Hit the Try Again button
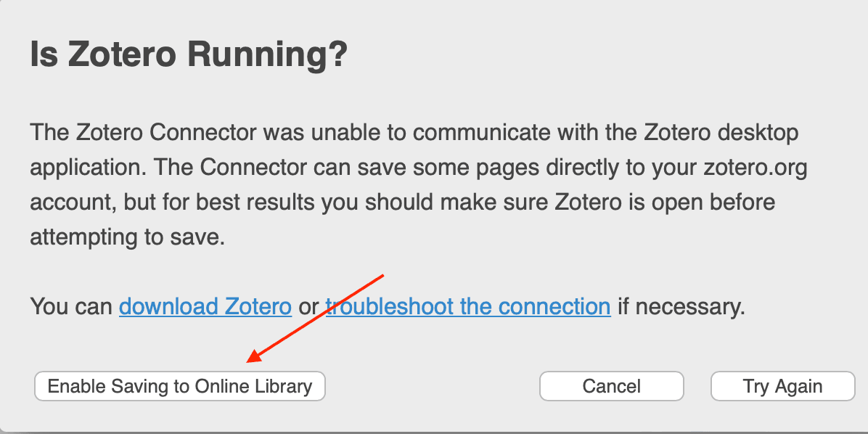This screenshot has width=868, height=434. (x=782, y=386)
